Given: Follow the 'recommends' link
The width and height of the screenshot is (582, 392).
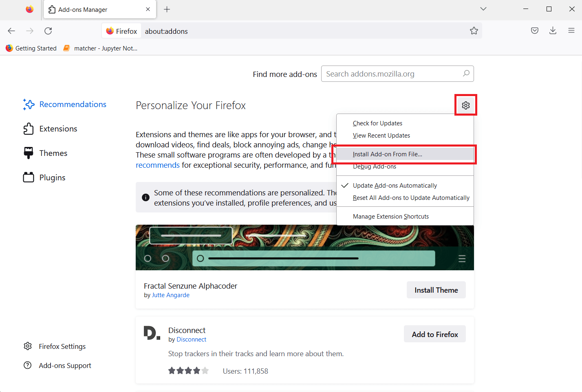Looking at the screenshot, I should point(158,165).
